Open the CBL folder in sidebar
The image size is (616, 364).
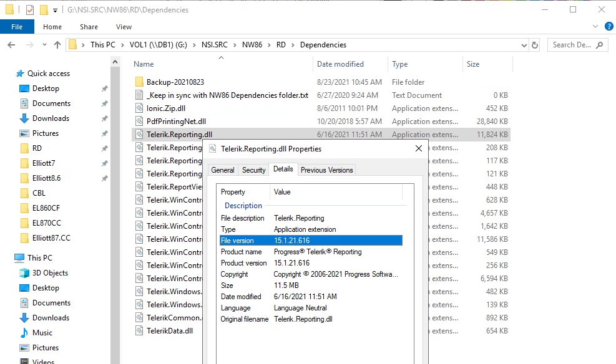[x=39, y=193]
